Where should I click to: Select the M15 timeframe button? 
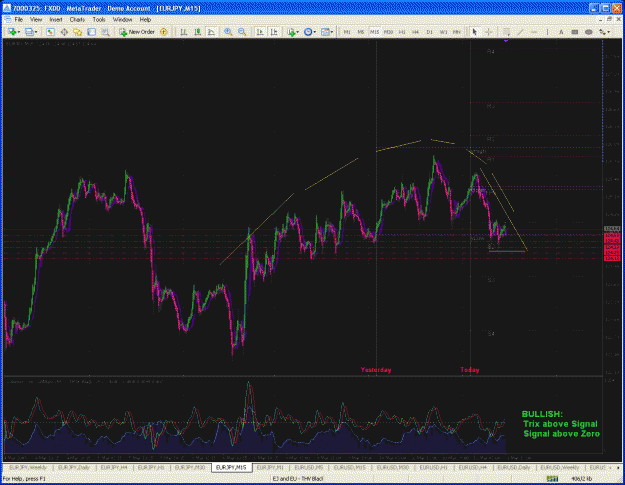pos(374,32)
